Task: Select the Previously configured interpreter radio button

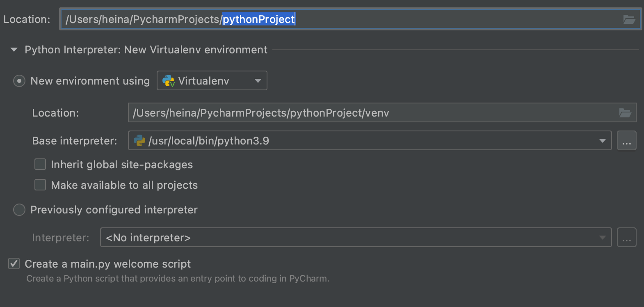Action: coord(19,210)
